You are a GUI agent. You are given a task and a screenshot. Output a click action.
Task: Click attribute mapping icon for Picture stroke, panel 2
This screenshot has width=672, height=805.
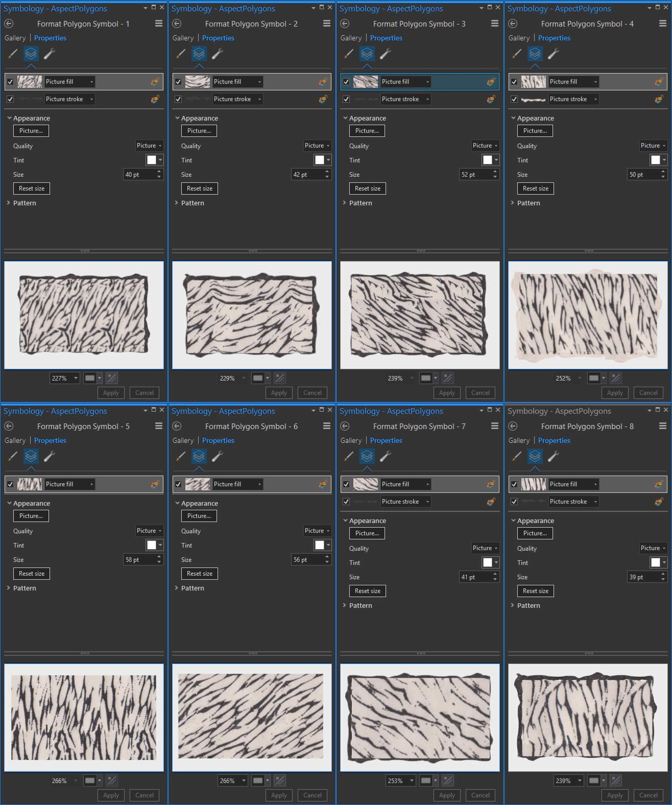click(323, 99)
